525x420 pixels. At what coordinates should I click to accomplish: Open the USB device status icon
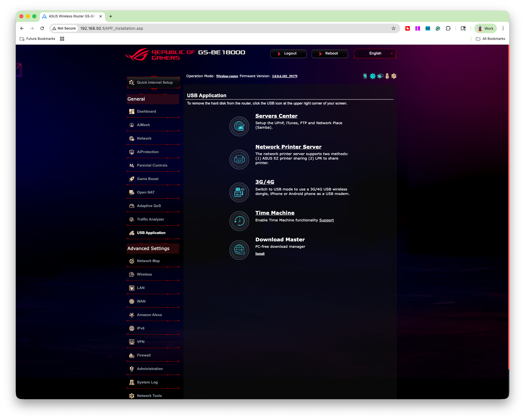(x=387, y=76)
